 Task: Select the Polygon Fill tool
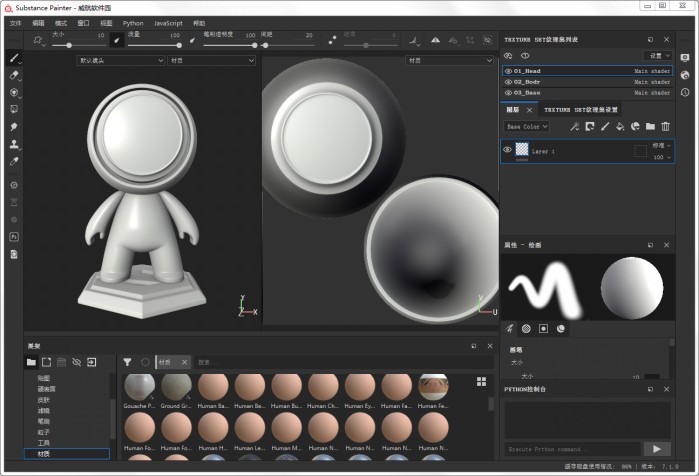tap(14, 109)
